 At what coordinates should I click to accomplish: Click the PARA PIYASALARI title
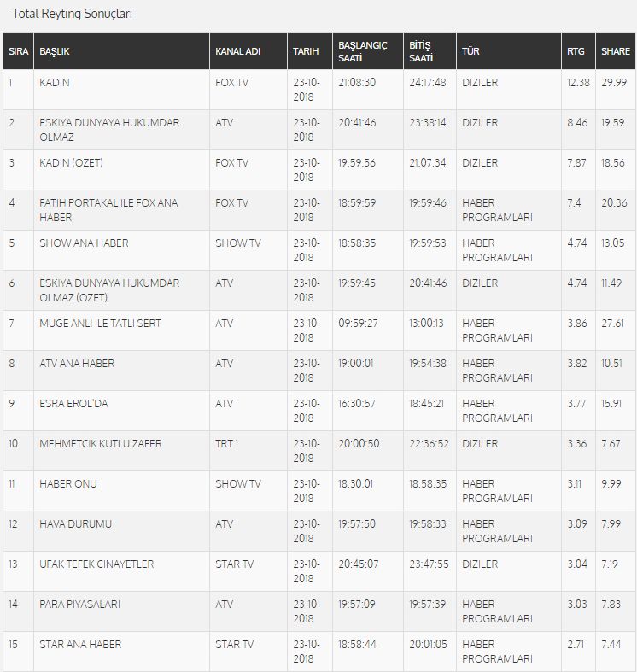click(79, 605)
